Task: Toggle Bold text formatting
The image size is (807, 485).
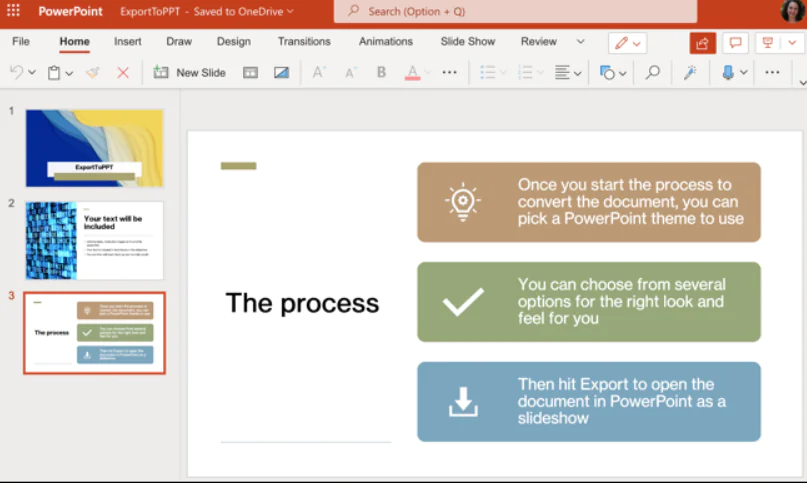Action: (381, 73)
